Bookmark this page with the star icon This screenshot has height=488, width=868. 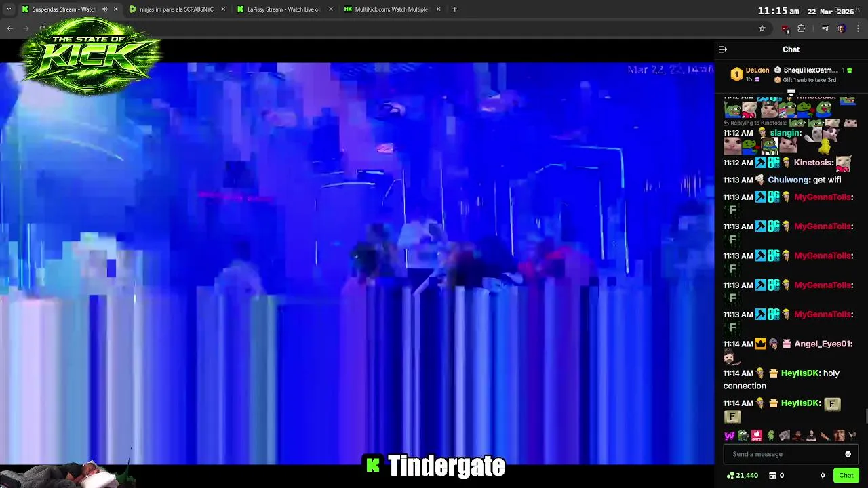point(762,28)
